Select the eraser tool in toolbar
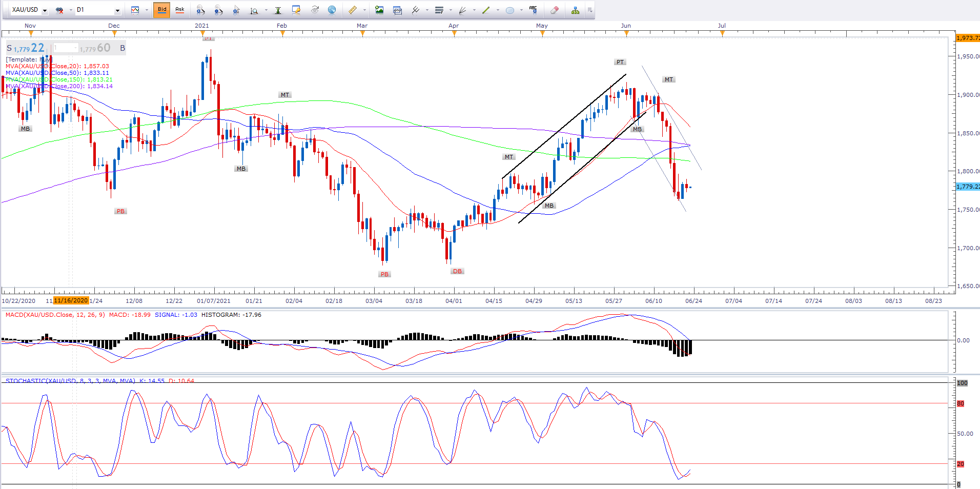 pos(554,10)
